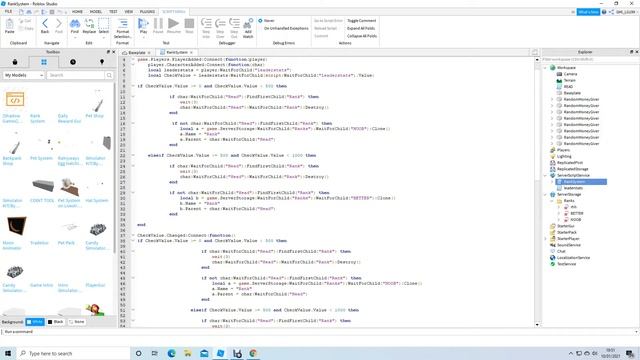Set Toolbox background to None
This screenshot has width=640, height=360.
click(x=76, y=322)
